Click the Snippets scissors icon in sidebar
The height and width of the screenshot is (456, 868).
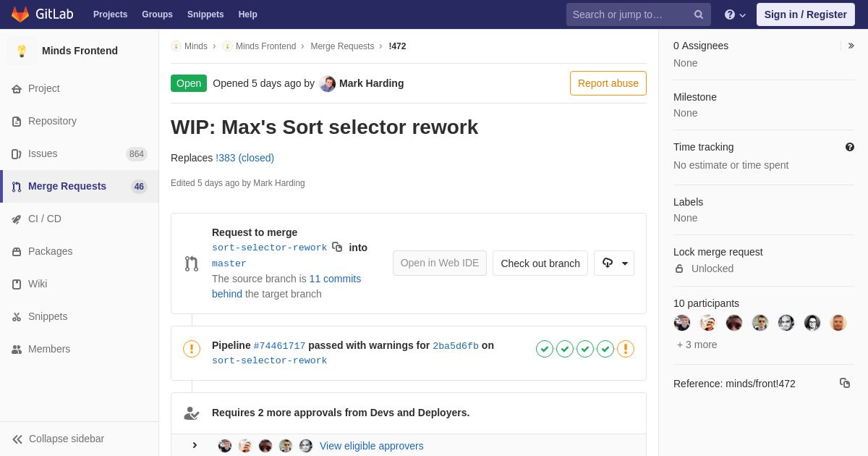tap(17, 317)
